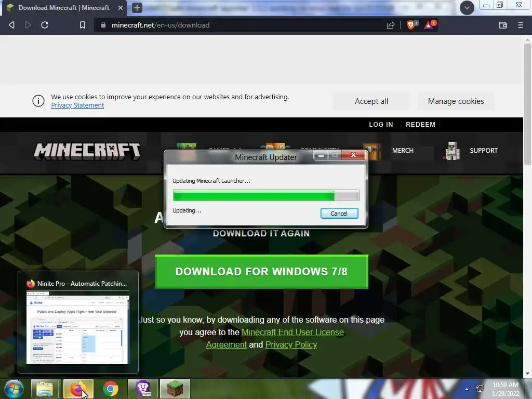
Task: Click the taskbar clock showing 10:59 AM
Action: pos(506,389)
